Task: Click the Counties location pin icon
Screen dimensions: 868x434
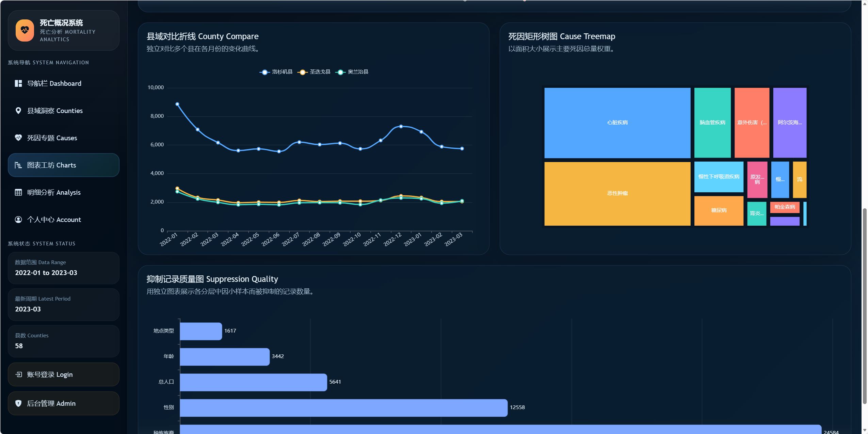Action: coord(18,111)
